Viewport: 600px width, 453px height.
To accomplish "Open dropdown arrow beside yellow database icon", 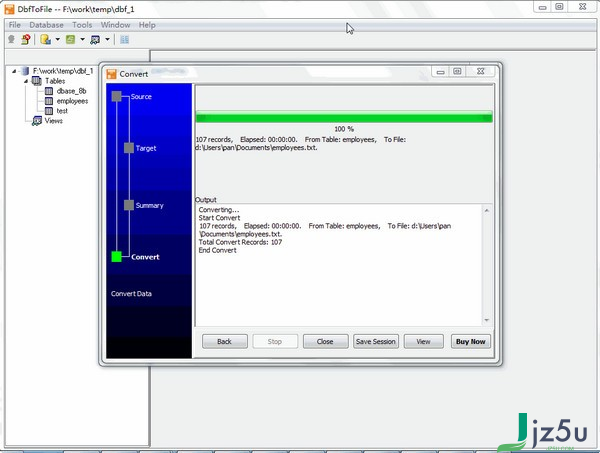I will pyautogui.click(x=57, y=39).
